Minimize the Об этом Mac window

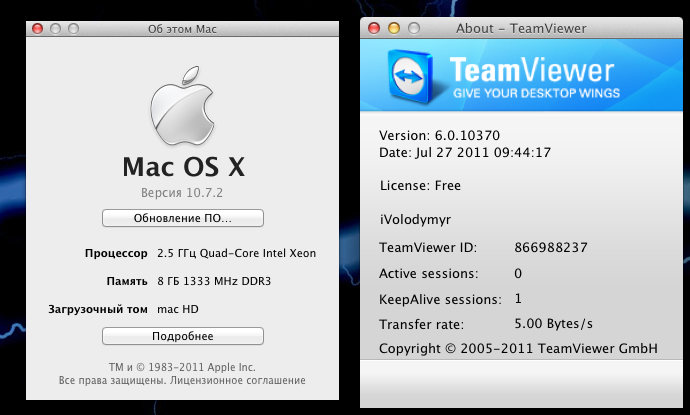pos(55,29)
